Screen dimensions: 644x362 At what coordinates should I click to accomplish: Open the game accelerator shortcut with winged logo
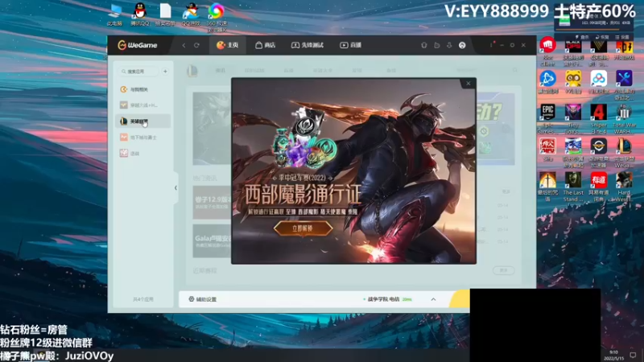click(x=598, y=153)
